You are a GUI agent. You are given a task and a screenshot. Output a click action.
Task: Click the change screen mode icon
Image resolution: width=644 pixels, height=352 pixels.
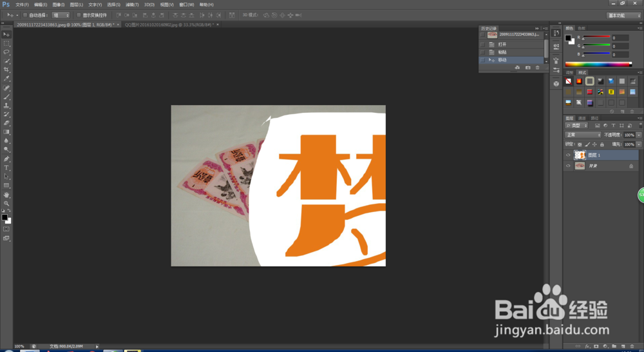[6, 238]
